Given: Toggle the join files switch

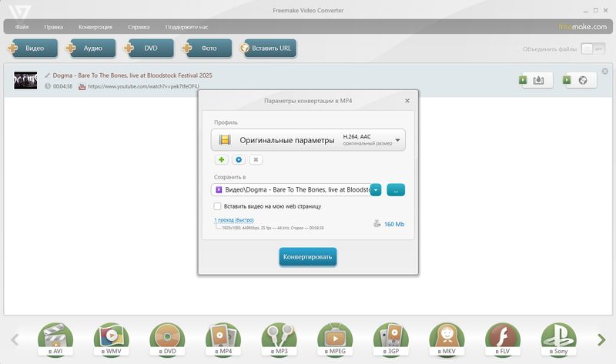Looking at the screenshot, I should [592, 48].
